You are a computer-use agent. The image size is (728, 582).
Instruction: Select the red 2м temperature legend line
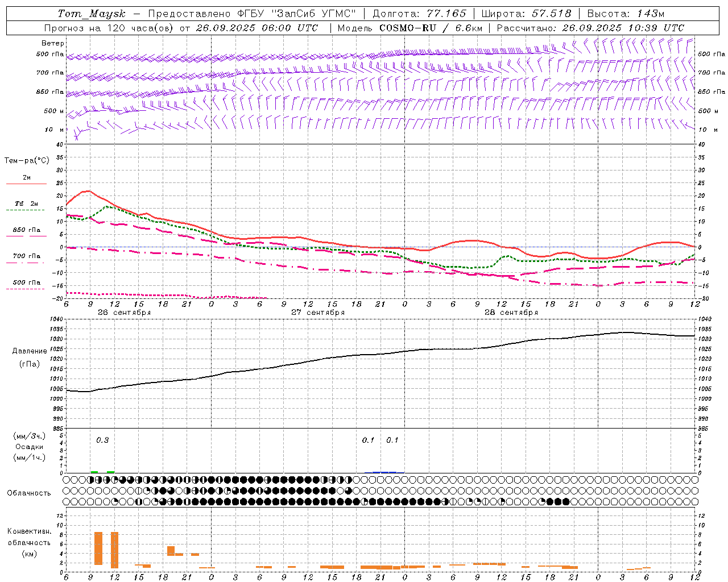26,184
